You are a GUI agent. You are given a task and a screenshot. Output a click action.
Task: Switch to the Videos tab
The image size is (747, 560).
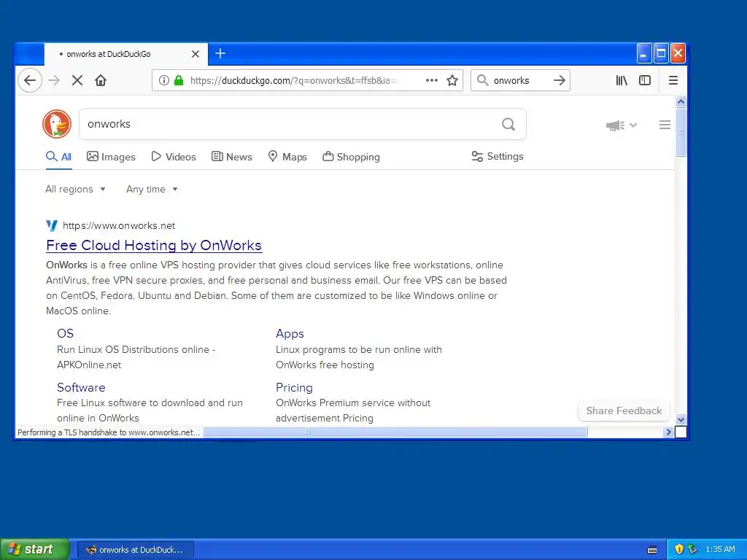tap(174, 157)
